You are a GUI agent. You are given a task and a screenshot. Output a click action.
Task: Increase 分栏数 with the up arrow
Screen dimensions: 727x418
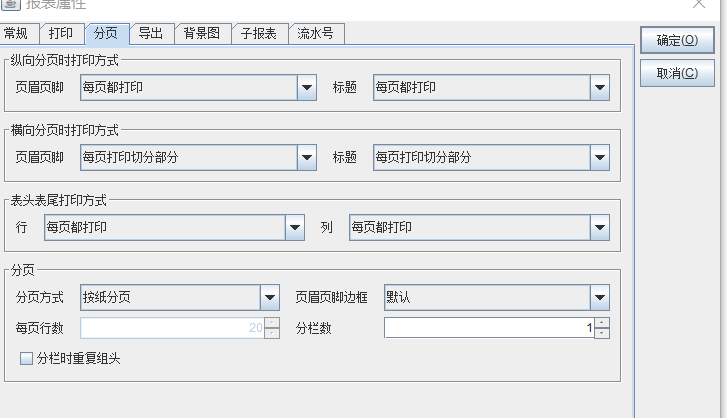(602, 322)
